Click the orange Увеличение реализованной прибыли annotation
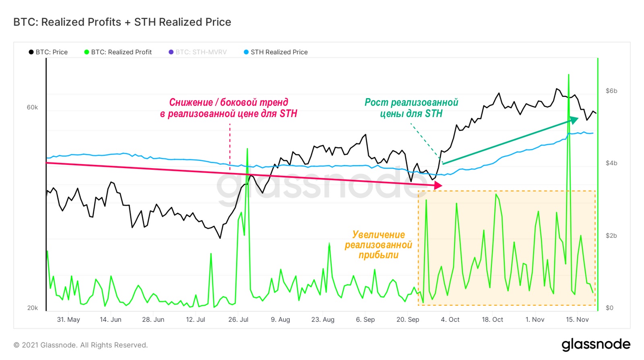644x360 pixels. pos(378,245)
